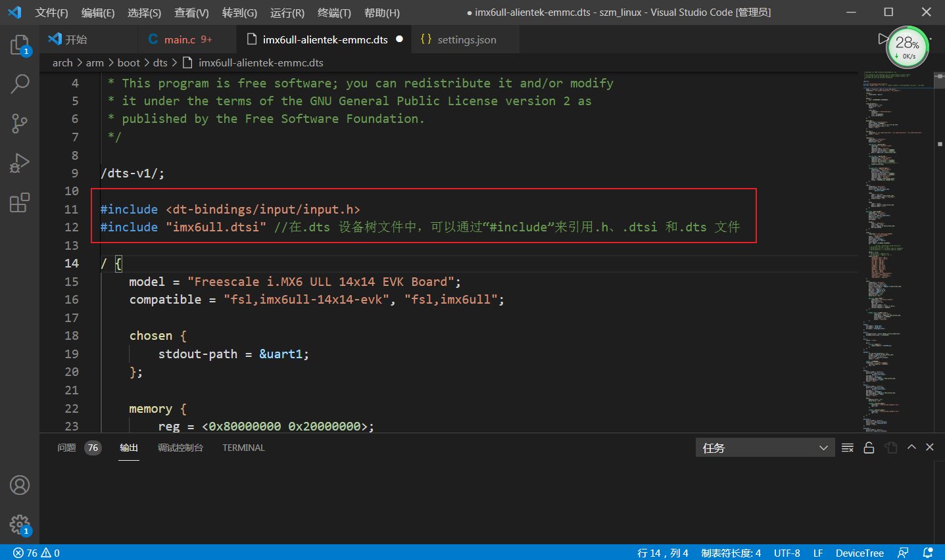Image resolution: width=945 pixels, height=560 pixels.
Task: Click the "memory {" line
Action: (x=158, y=408)
